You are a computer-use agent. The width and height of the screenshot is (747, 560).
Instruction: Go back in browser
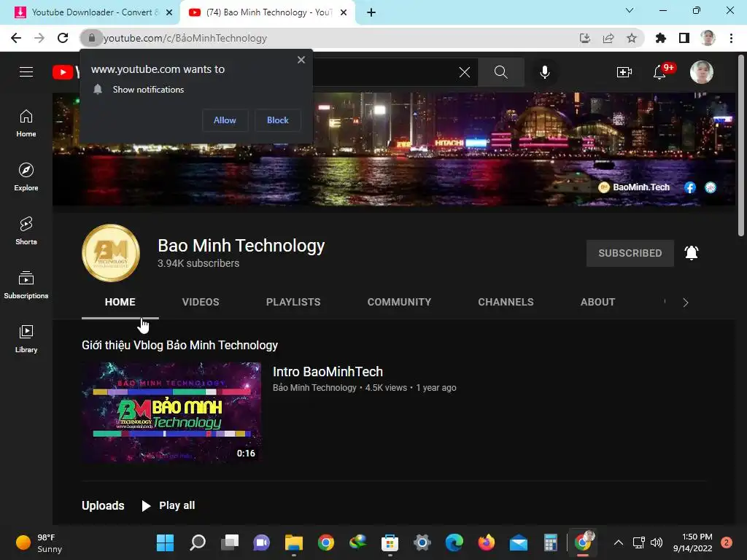16,38
